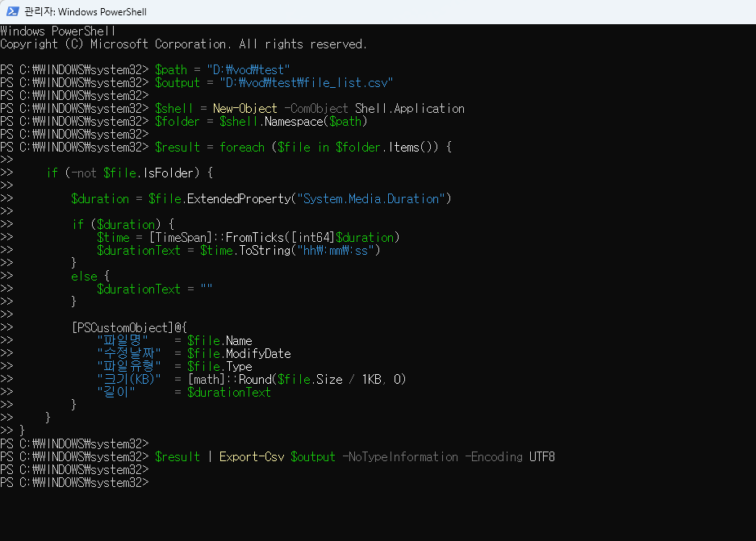Click the $path variable in the first command
The height and width of the screenshot is (541, 756).
pos(171,70)
